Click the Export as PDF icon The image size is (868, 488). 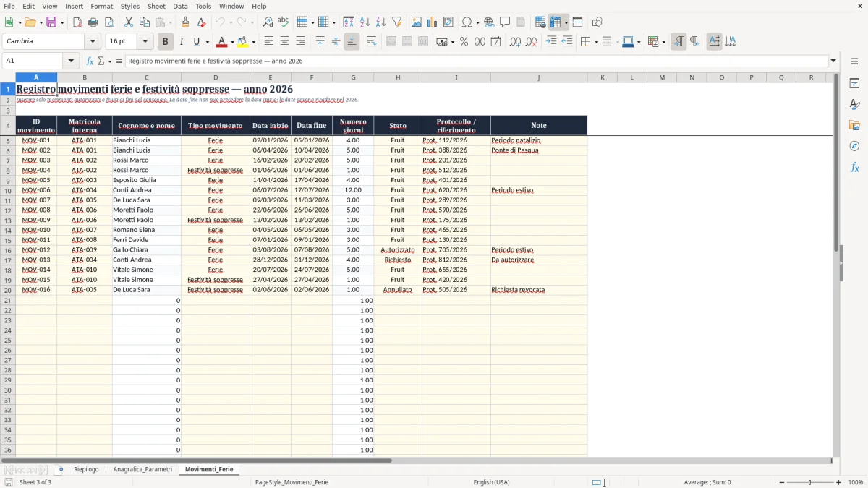77,22
